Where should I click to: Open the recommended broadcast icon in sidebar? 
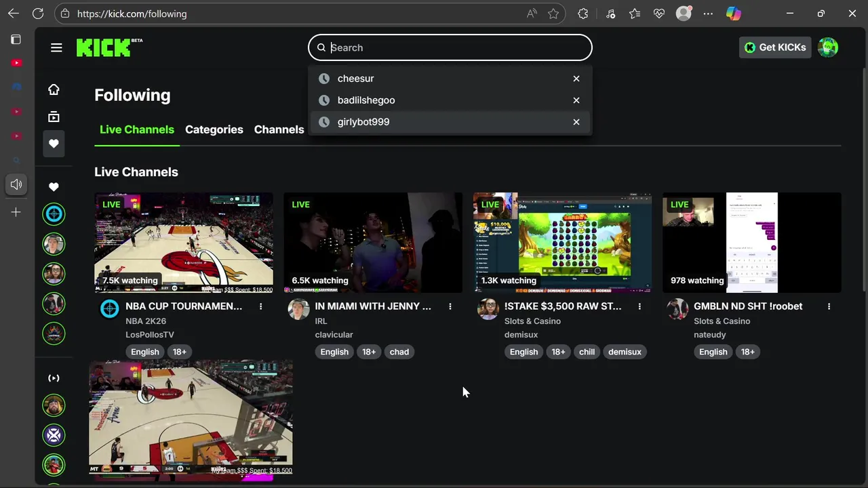pyautogui.click(x=54, y=378)
